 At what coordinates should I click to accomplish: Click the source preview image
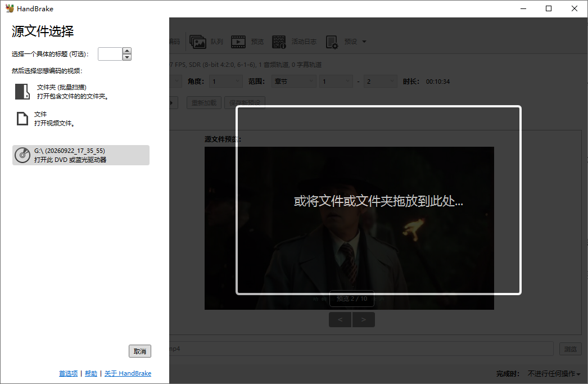[x=349, y=228]
